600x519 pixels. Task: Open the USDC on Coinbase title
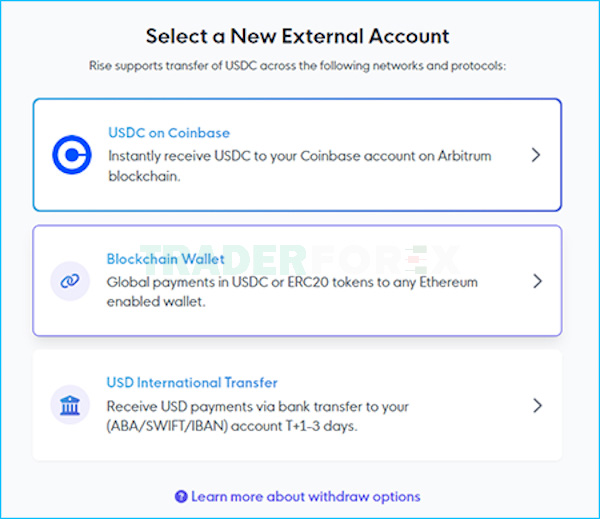point(169,133)
